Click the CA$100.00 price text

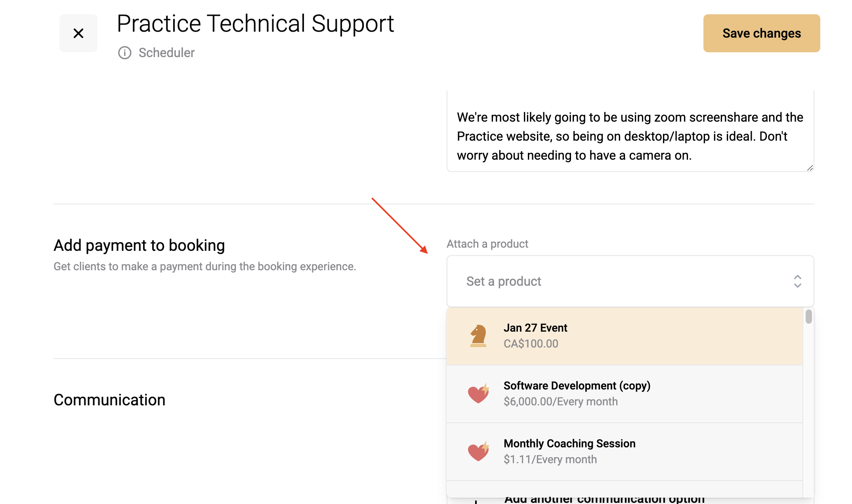531,344
